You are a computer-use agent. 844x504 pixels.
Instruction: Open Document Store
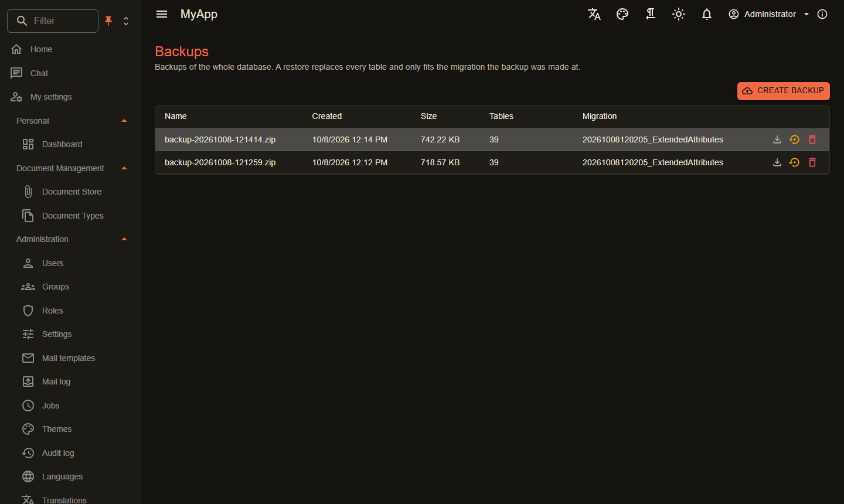pos(70,192)
